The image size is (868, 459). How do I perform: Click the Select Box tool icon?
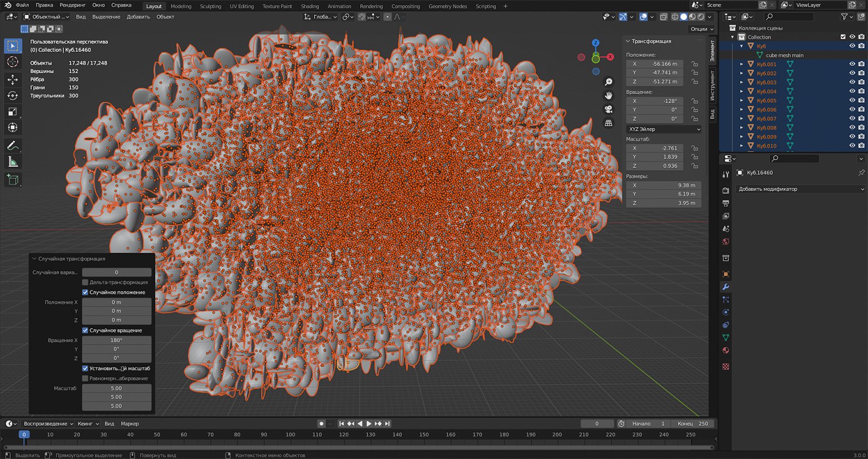tap(12, 46)
